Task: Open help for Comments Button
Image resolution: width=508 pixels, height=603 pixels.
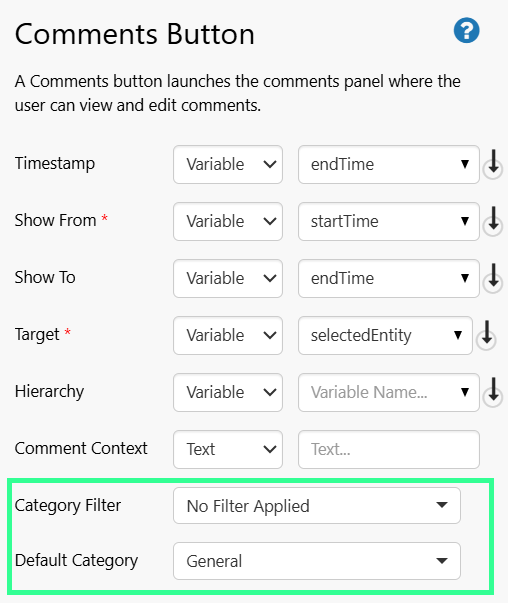Action: pos(466,30)
